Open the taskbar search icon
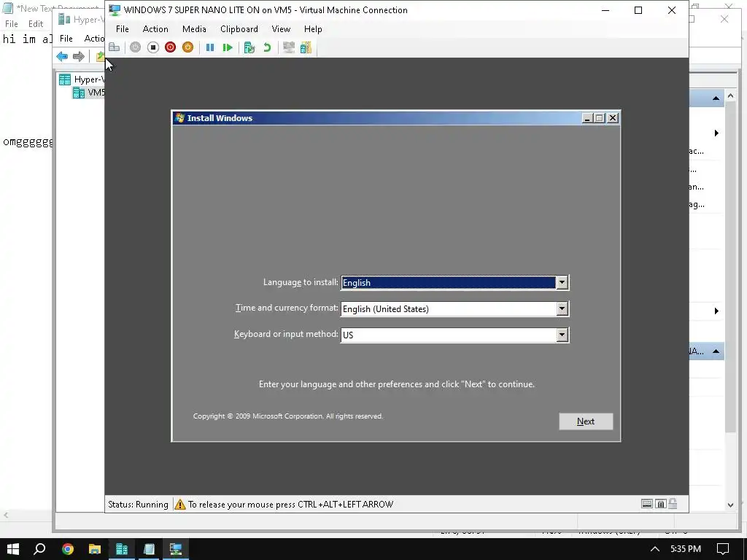The width and height of the screenshot is (747, 560). click(39, 549)
